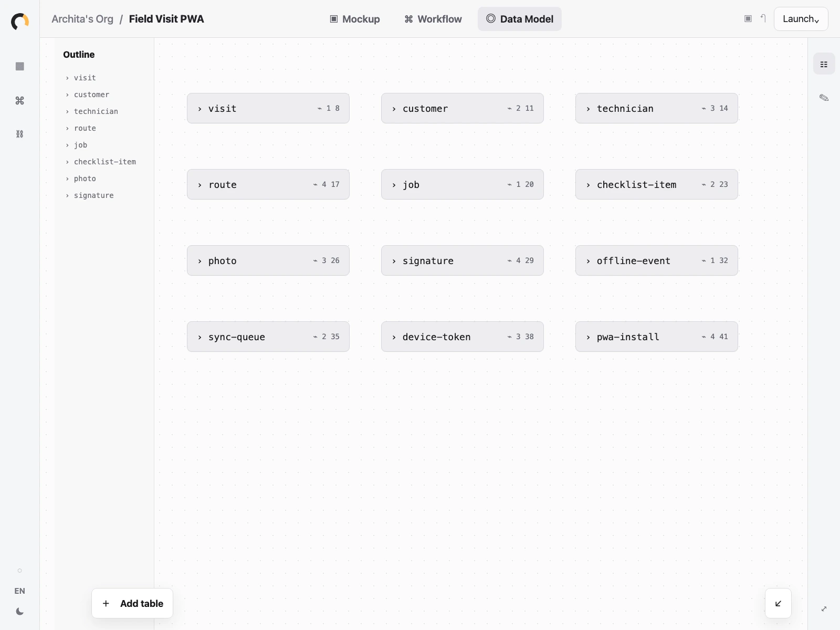Expand the checklist-item table card chevron
840x630 pixels.
coord(588,185)
